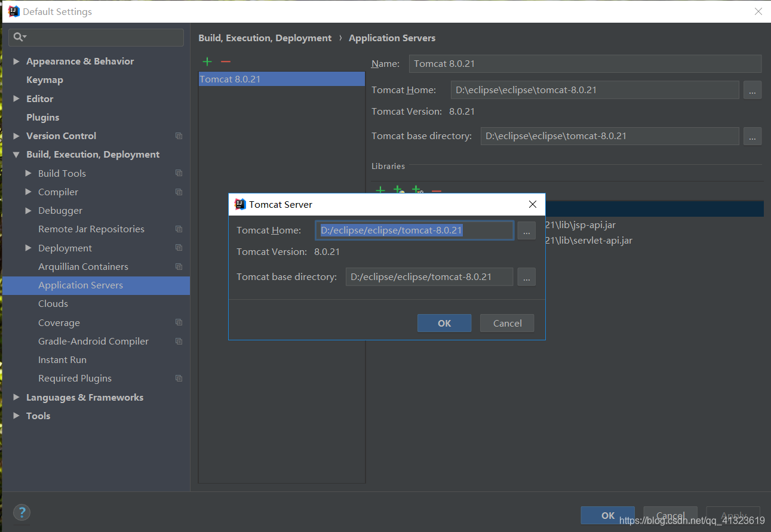The height and width of the screenshot is (532, 771).
Task: Collapse the Build, Execution, Deployment section
Action: coord(16,155)
